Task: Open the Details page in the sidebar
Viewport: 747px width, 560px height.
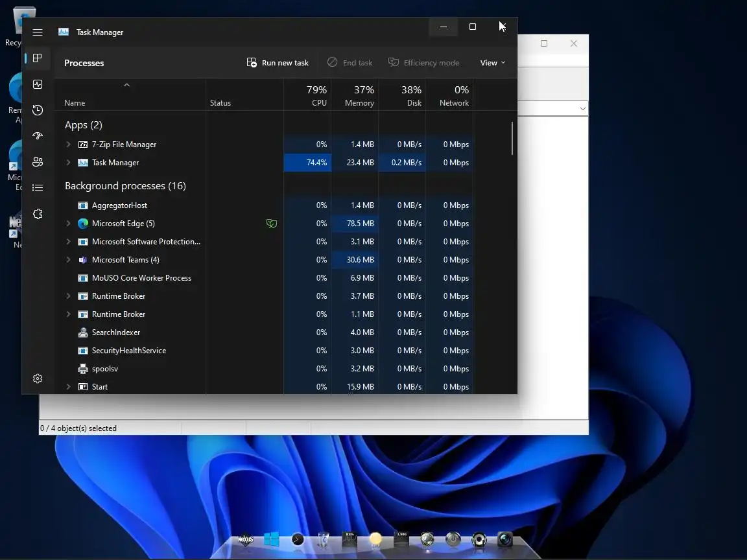Action: [x=38, y=187]
